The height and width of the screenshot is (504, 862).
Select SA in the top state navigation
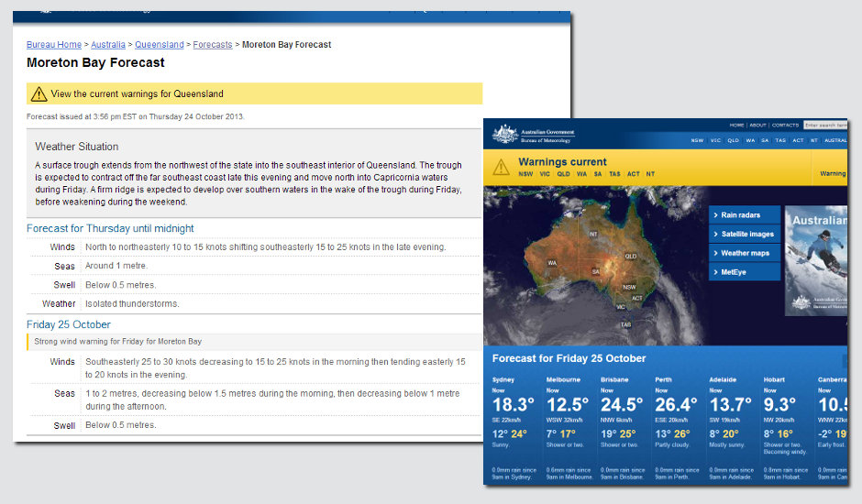coord(765,141)
